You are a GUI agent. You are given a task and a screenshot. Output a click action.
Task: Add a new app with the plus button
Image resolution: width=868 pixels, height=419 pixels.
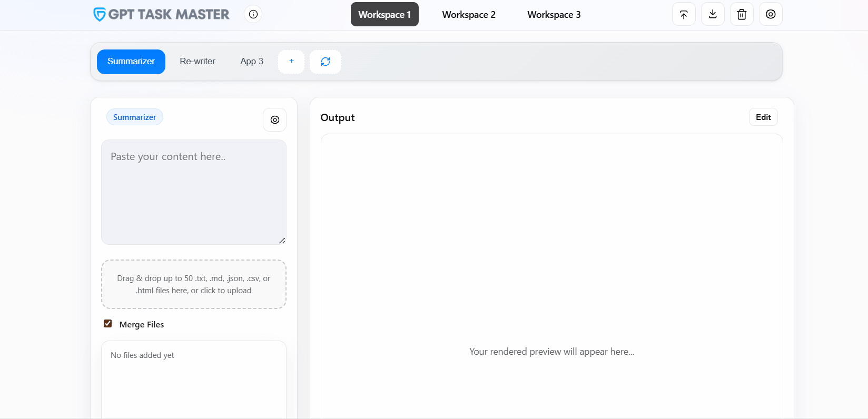coord(291,62)
